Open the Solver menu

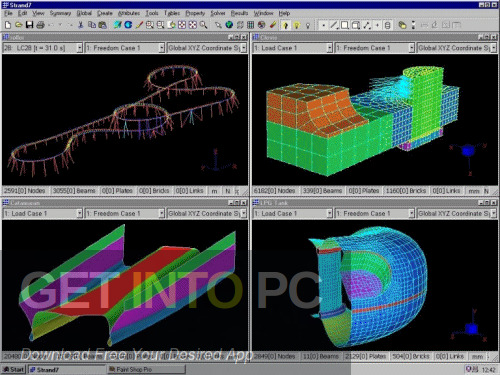pyautogui.click(x=218, y=13)
